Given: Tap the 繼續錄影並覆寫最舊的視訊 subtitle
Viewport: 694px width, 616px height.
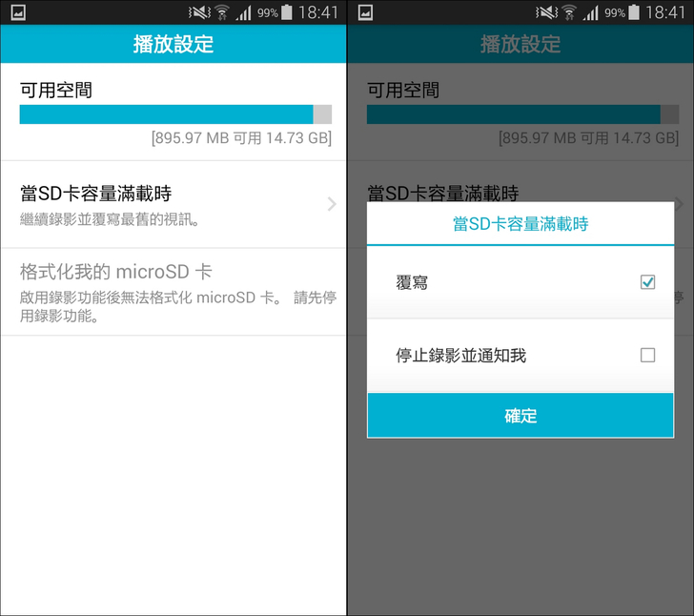Looking at the screenshot, I should click(x=110, y=219).
